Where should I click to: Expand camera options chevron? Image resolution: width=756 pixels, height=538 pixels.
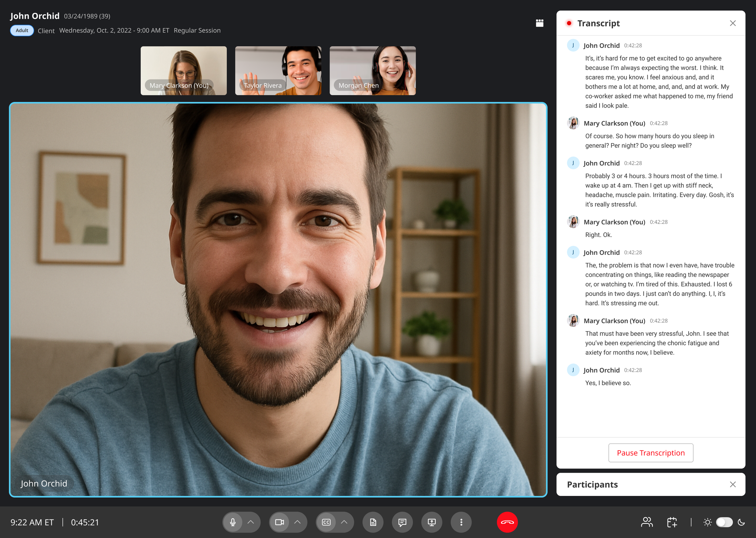pyautogui.click(x=298, y=522)
